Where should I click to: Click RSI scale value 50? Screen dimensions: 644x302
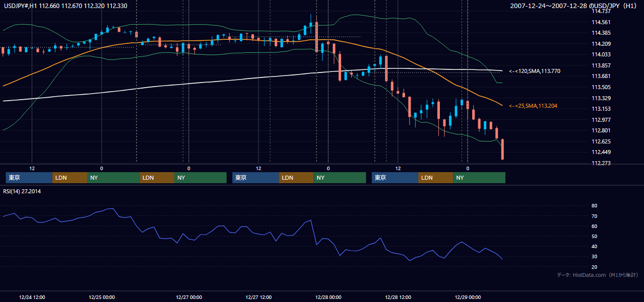pyautogui.click(x=595, y=236)
